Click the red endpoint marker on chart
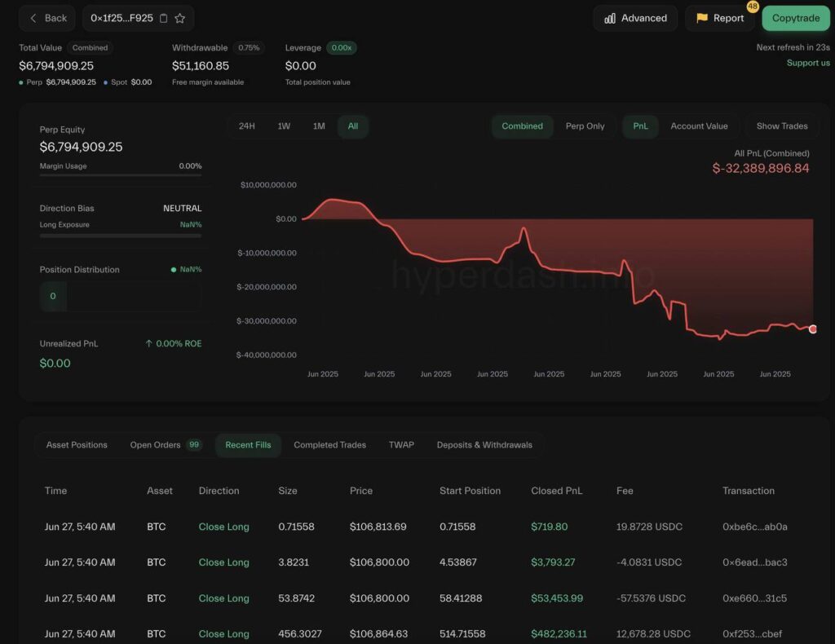The height and width of the screenshot is (644, 835). pos(812,329)
